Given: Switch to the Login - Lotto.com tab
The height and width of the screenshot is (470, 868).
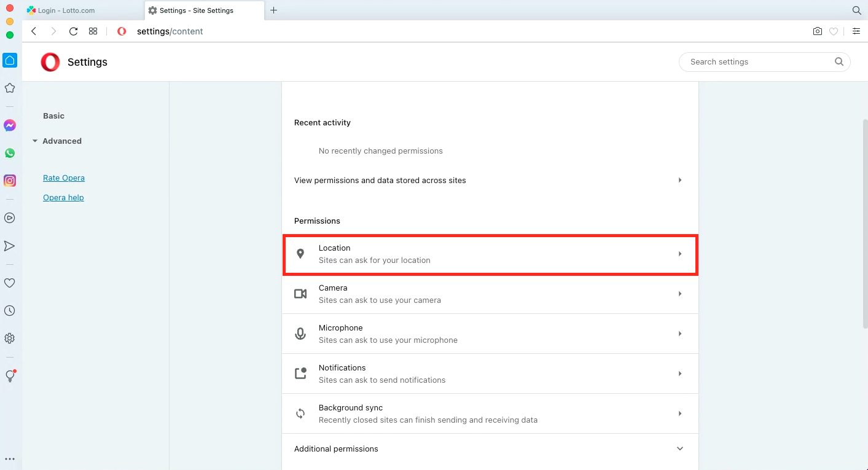Looking at the screenshot, I should (82, 10).
